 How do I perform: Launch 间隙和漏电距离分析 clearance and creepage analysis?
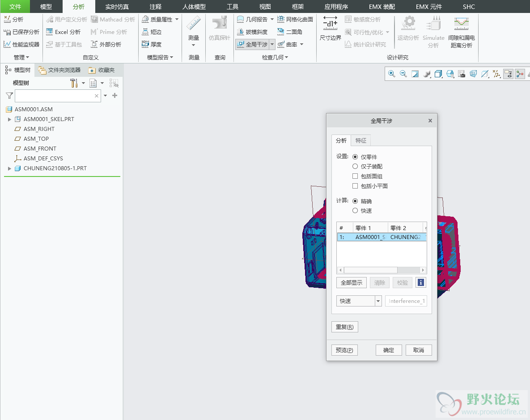click(462, 32)
